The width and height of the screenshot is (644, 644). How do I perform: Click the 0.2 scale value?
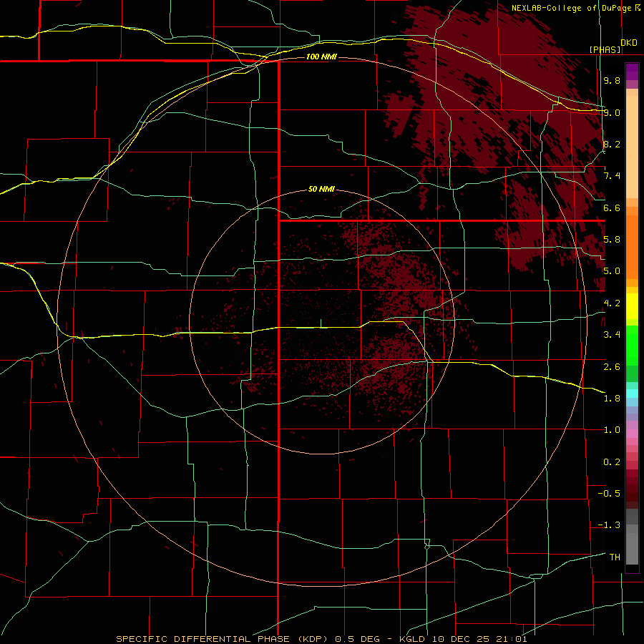[x=612, y=462]
